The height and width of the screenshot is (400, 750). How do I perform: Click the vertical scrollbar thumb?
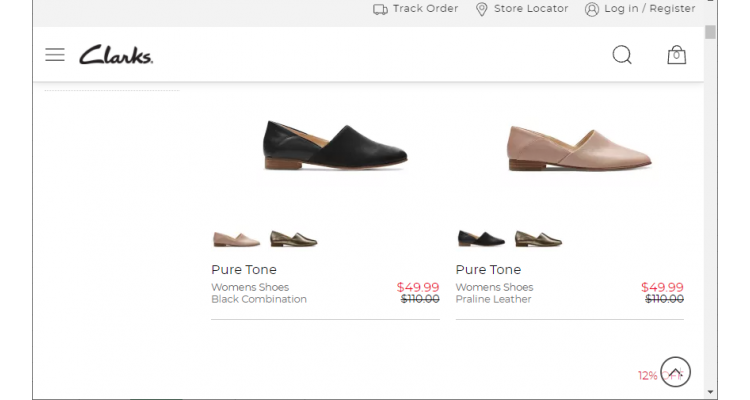pyautogui.click(x=710, y=32)
